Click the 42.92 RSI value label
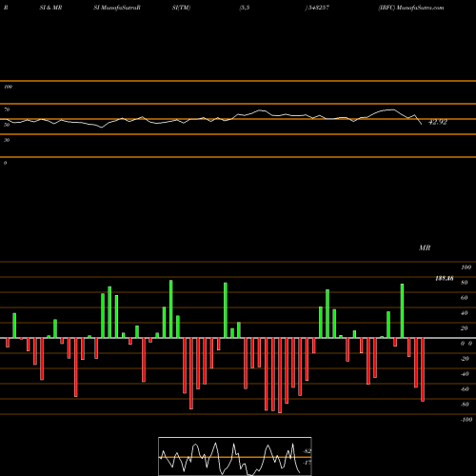The image size is (476, 476). click(438, 122)
